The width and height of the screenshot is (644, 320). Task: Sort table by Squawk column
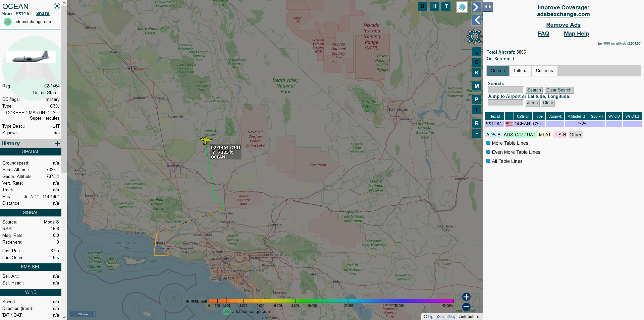pyautogui.click(x=555, y=116)
